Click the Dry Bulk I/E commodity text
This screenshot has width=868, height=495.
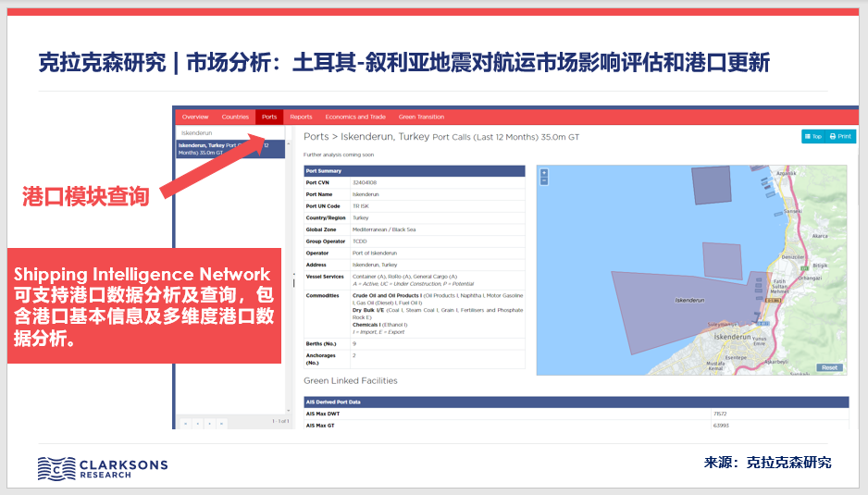[x=438, y=314]
